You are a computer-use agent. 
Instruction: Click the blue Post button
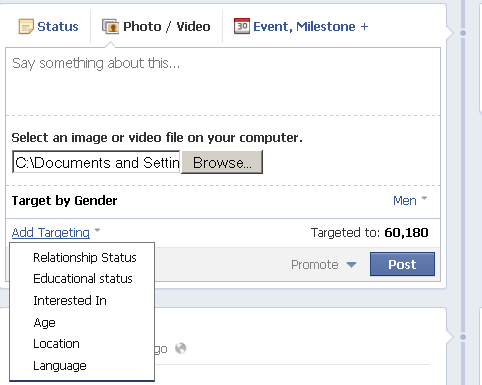[402, 264]
